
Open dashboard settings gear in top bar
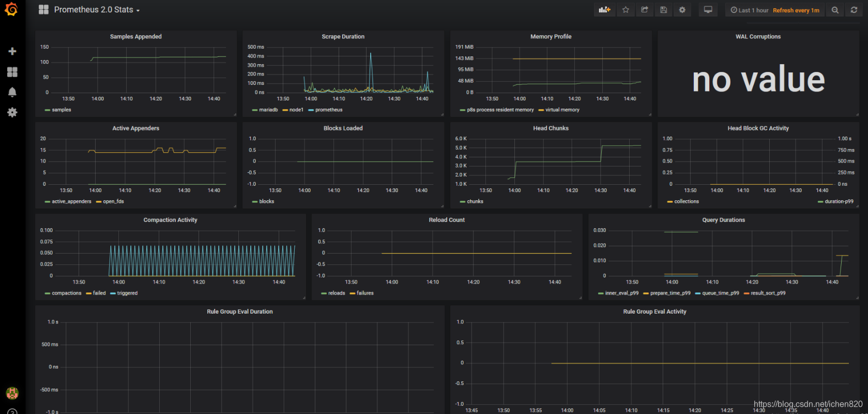(x=682, y=10)
